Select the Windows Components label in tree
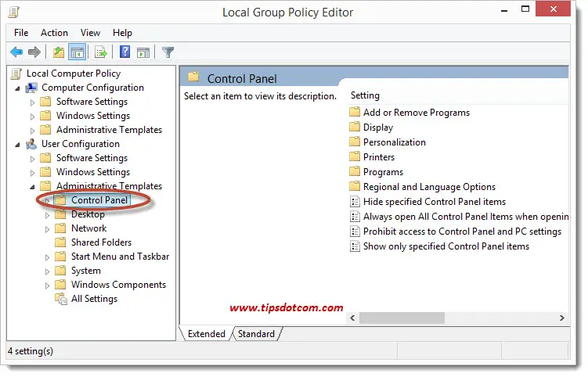The height and width of the screenshot is (377, 588). (118, 285)
